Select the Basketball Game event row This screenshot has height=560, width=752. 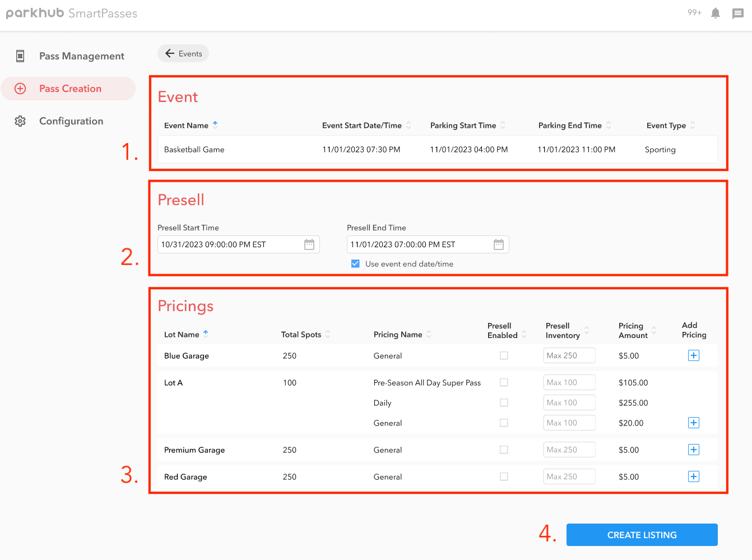[x=438, y=150]
